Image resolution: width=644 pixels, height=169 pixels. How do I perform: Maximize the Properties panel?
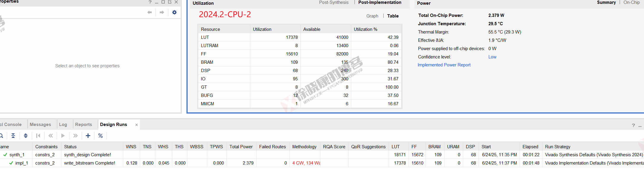(163, 2)
